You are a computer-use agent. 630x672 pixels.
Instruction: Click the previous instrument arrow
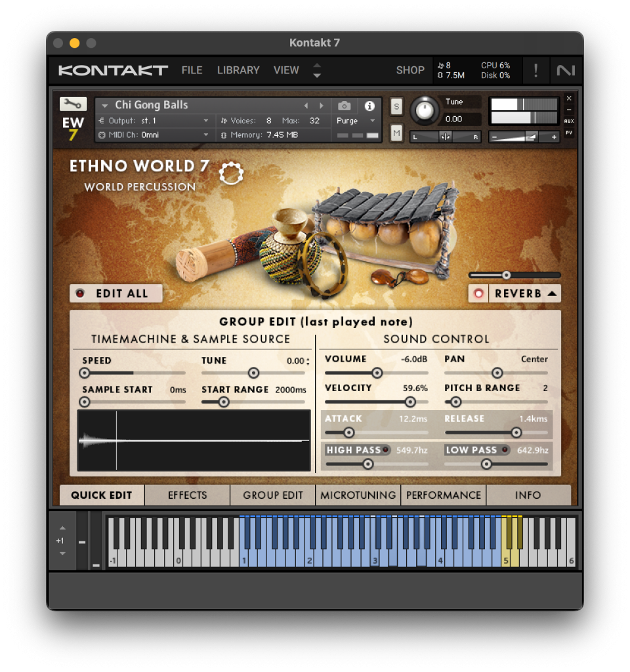306,106
